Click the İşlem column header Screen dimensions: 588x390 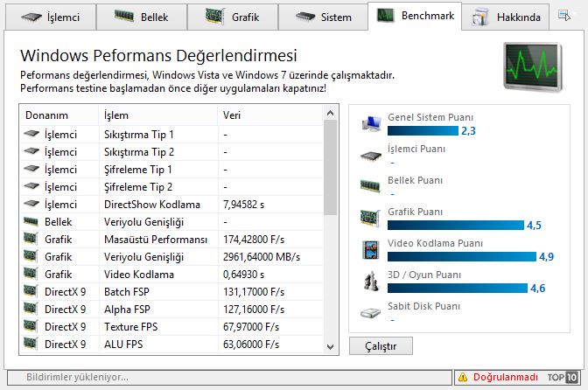pyautogui.click(x=157, y=115)
